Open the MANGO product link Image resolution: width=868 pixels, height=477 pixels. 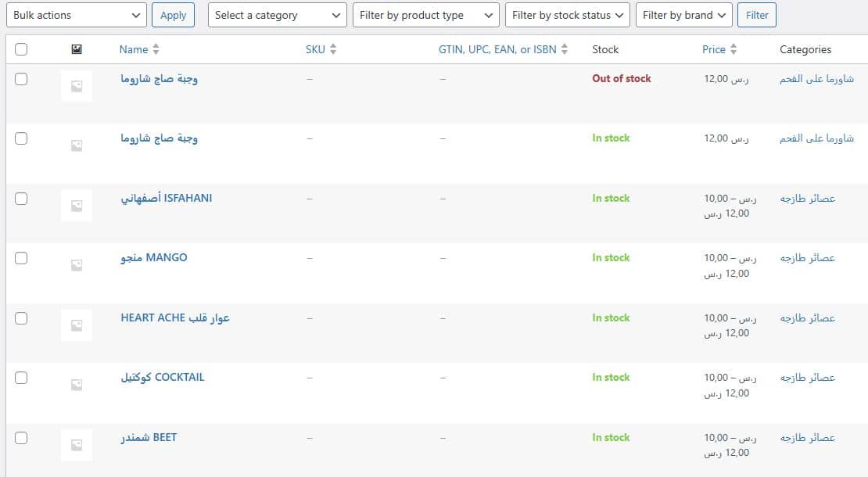(x=154, y=257)
